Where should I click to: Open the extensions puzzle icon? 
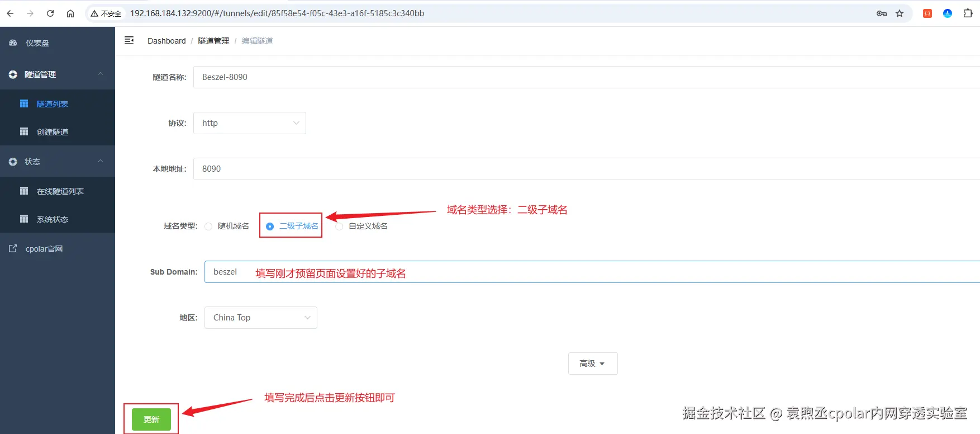pyautogui.click(x=968, y=13)
